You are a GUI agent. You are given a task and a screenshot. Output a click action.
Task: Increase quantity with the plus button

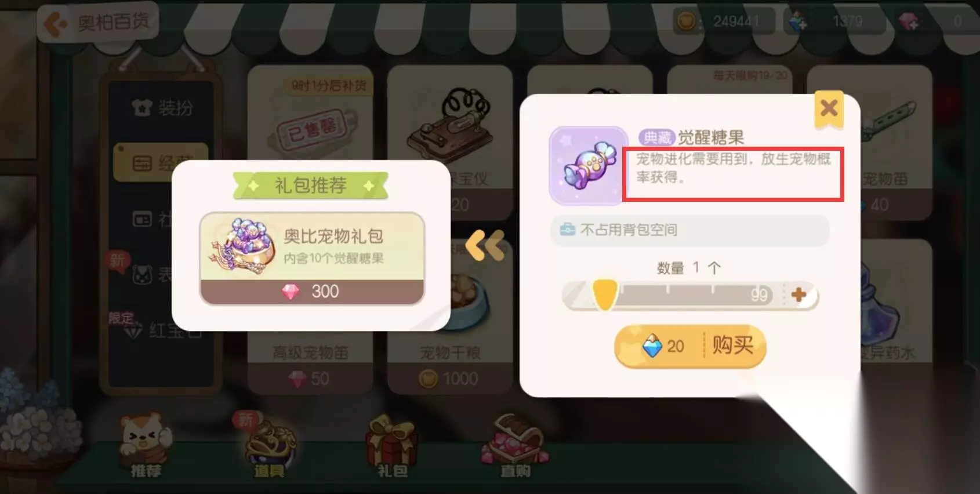pos(798,295)
